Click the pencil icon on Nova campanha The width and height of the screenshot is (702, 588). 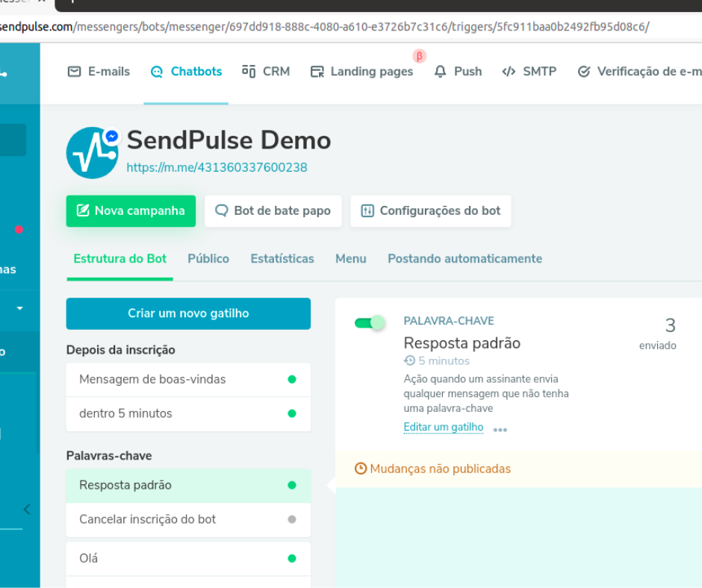[x=83, y=210]
